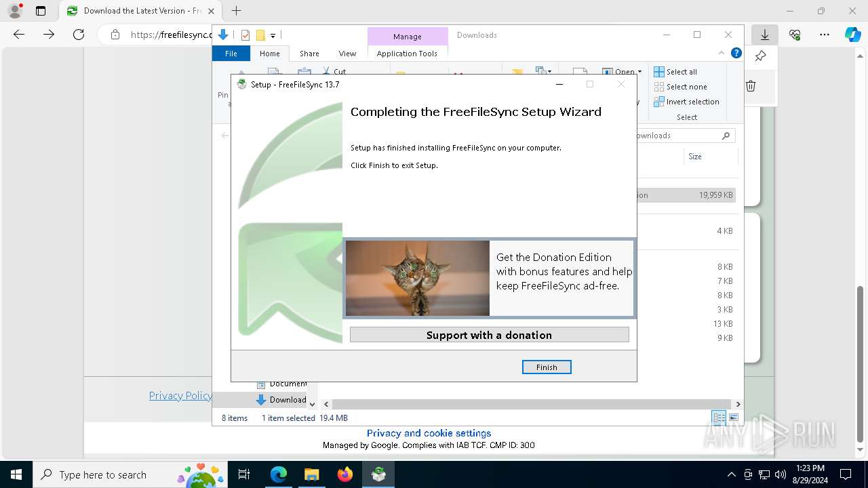The image size is (868, 488).
Task: Click Select none in Explorer ribbon
Action: [x=680, y=87]
